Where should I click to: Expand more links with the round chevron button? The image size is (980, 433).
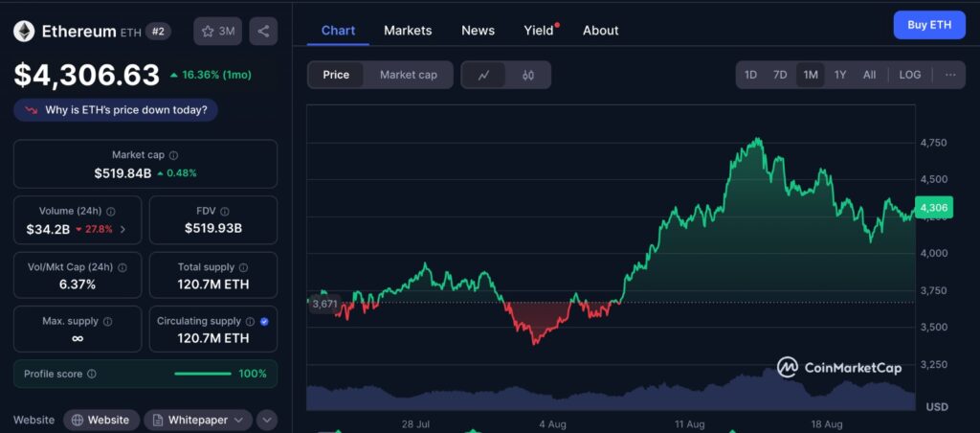tap(267, 420)
